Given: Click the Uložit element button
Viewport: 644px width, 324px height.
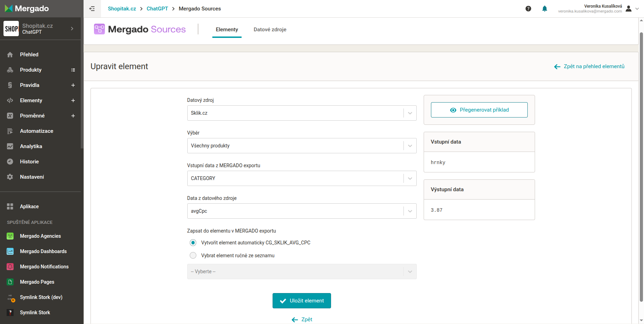Looking at the screenshot, I should point(302,301).
